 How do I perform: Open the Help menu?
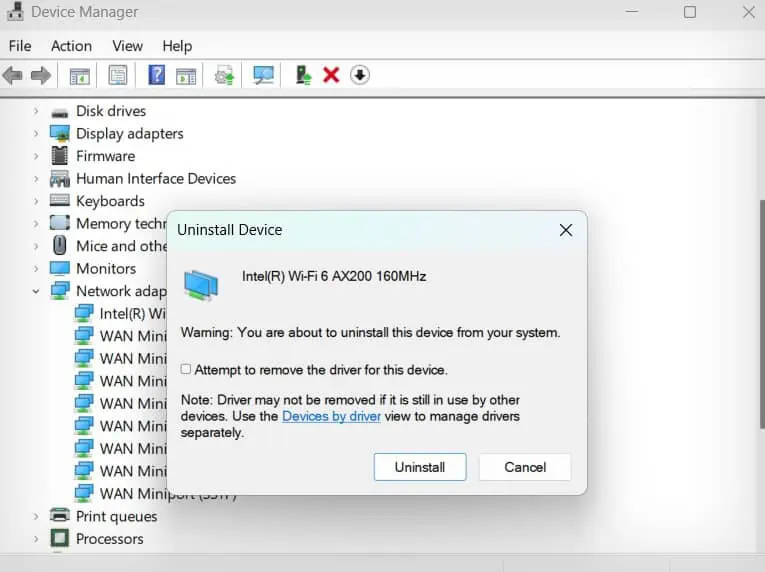177,46
